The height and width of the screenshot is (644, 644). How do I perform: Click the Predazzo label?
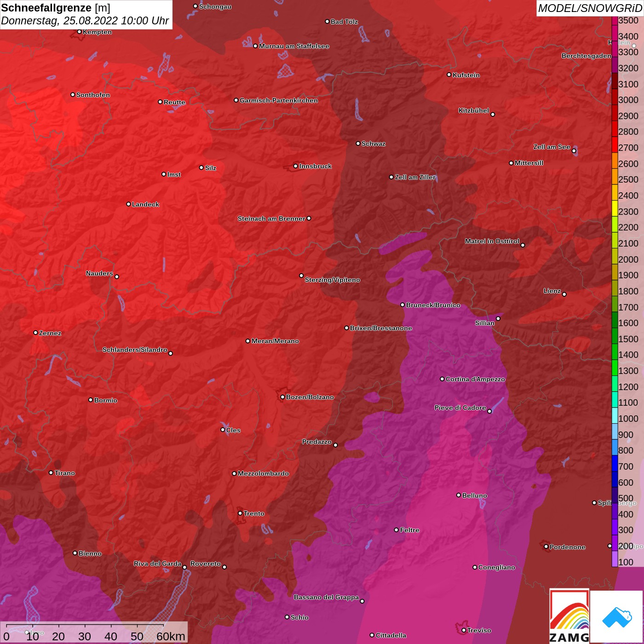[x=317, y=442]
